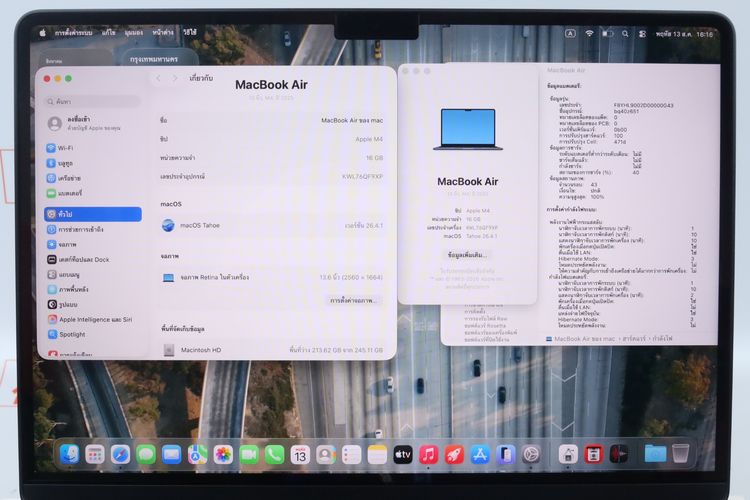This screenshot has height=500, width=750.
Task: Select the serial number 'KWL76QFRXP'
Action: (x=362, y=177)
